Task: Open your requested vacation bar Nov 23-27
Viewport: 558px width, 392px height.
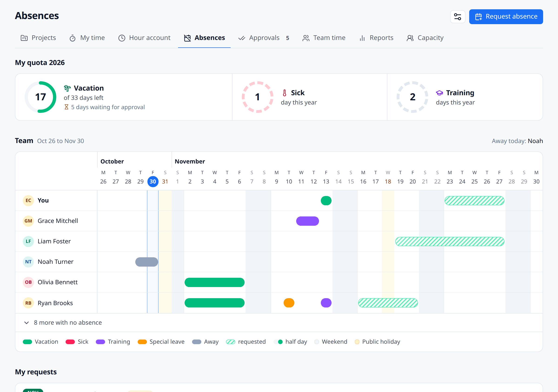Action: tap(474, 201)
